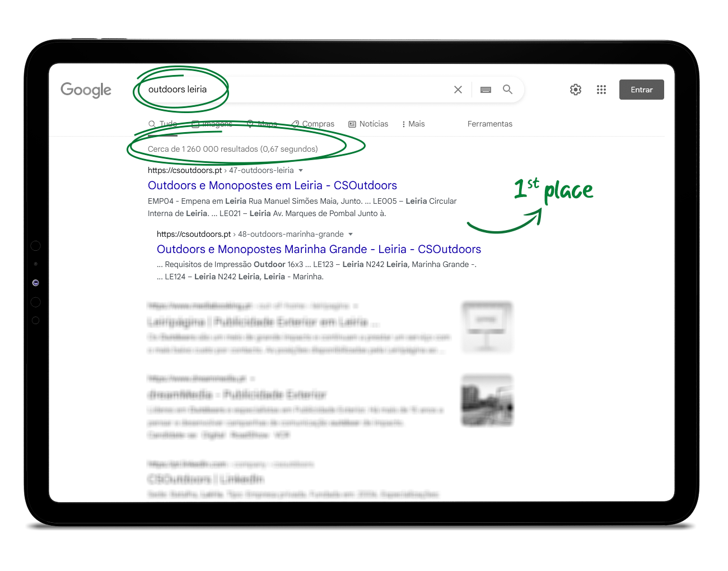
Task: Switch to the Compras tab
Action: (x=312, y=124)
